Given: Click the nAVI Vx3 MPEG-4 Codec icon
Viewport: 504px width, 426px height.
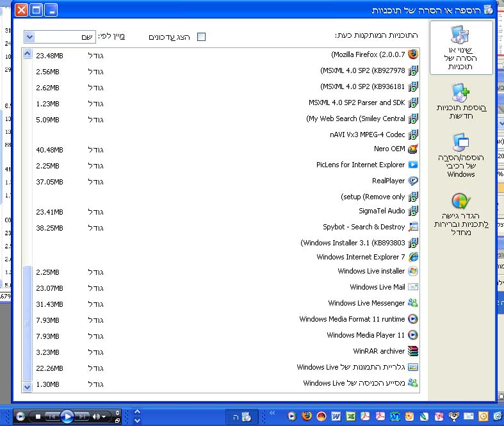Looking at the screenshot, I should coord(413,135).
